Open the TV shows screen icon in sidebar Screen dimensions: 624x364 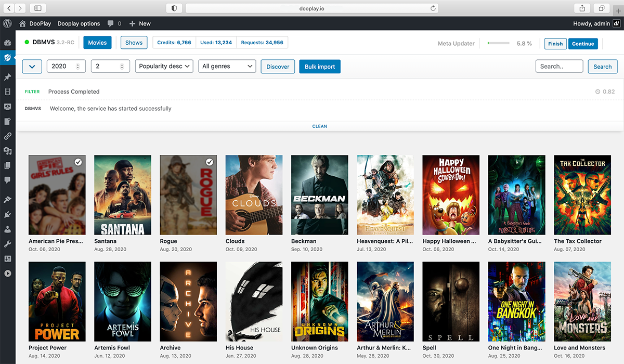7,107
